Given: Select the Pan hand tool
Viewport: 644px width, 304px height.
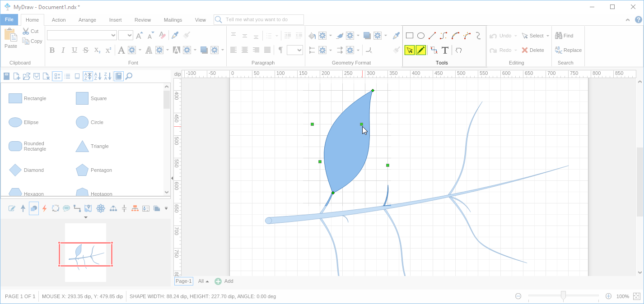Looking at the screenshot, I should (458, 50).
